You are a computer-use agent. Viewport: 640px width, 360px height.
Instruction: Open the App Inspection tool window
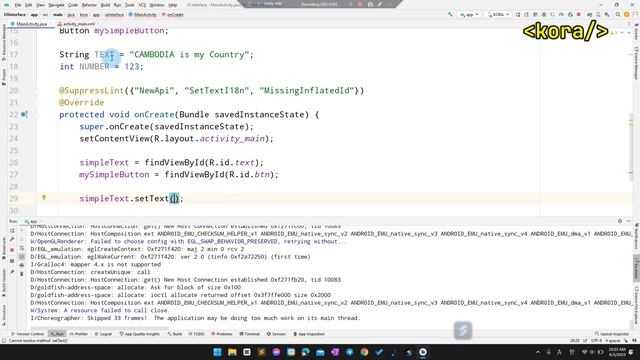click(x=309, y=334)
